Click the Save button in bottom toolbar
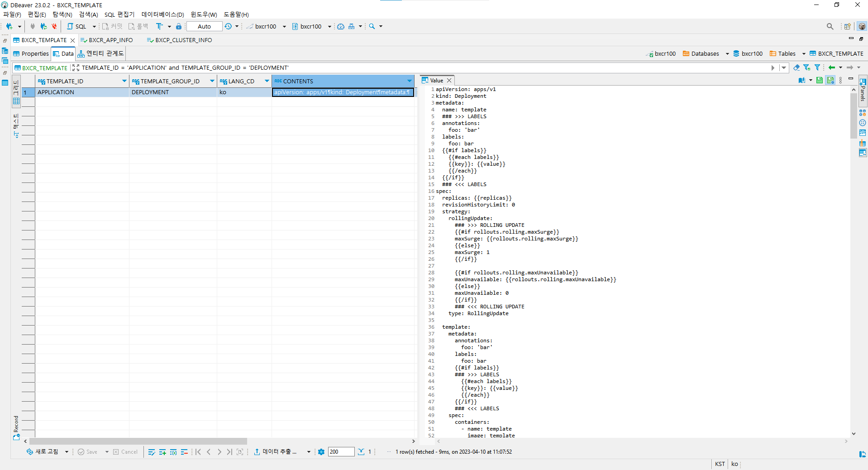Screen dimensions: 868x470 88,452
